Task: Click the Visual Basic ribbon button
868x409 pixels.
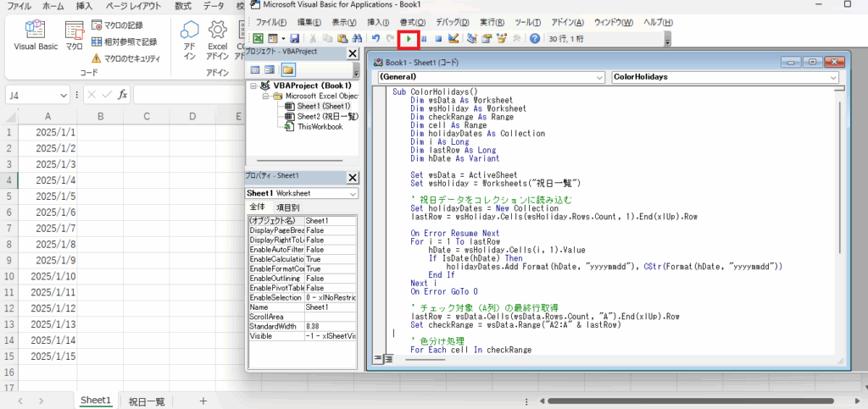Action: (x=36, y=36)
